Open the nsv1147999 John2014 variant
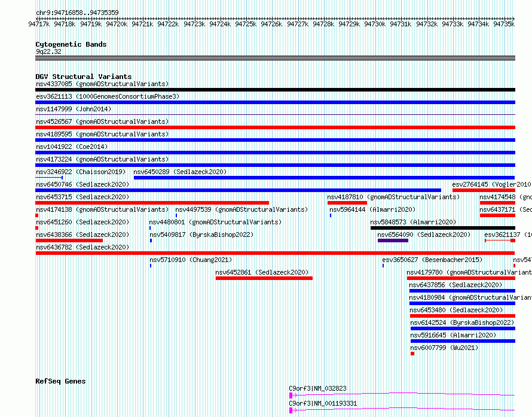The width and height of the screenshot is (532, 417). pos(74,109)
